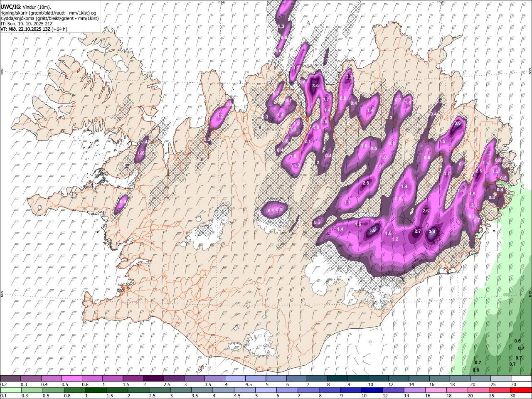The width and height of the screenshot is (532, 399).
Task: Select the darkest purple 2–2.5 swatch in the top legend row
Action: coord(153,379)
